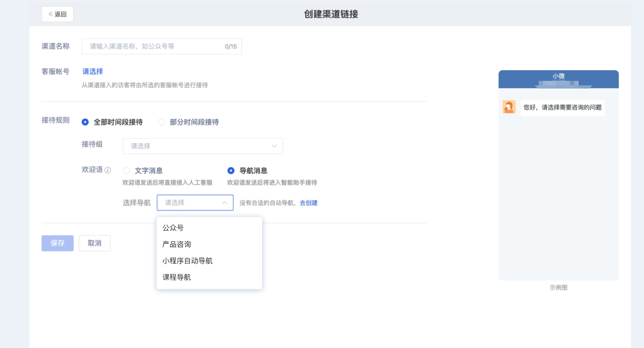The width and height of the screenshot is (644, 348).
Task: Click the 保存 button
Action: pos(58,243)
